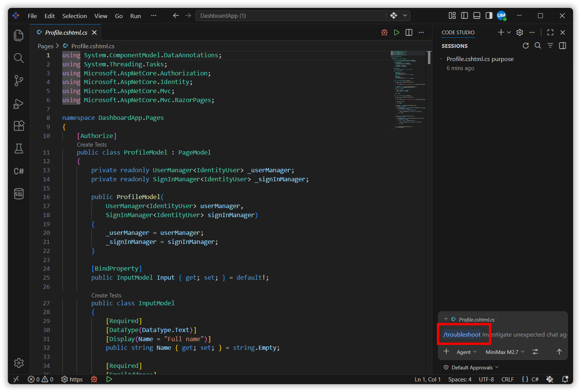581x392 pixels.
Task: Open additional menus ellipsis in menu bar
Action: pyautogui.click(x=154, y=15)
